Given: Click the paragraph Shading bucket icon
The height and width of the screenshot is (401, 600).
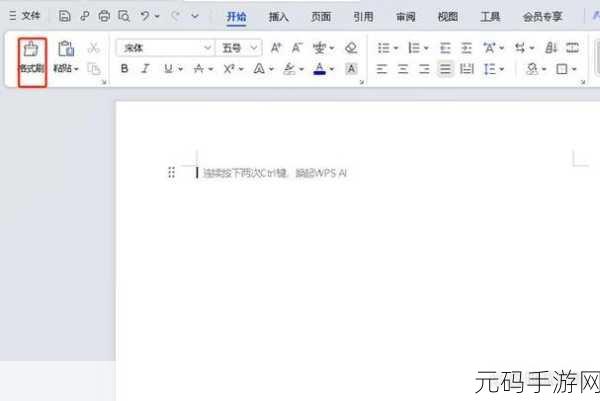Looking at the screenshot, I should [x=532, y=69].
